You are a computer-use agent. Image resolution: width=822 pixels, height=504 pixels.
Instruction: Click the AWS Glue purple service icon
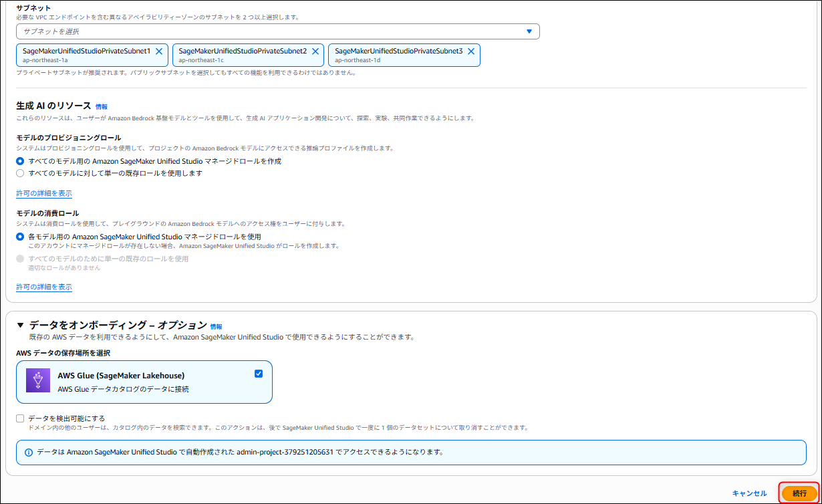pyautogui.click(x=38, y=380)
